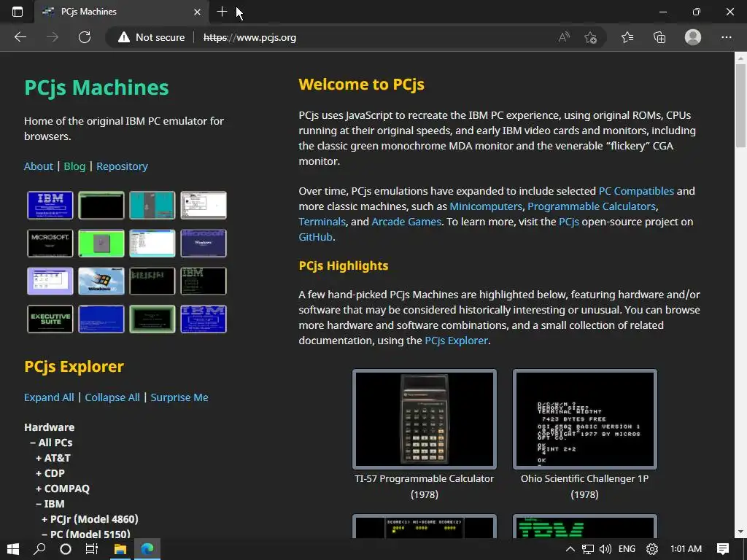Click the ENG language indicator

click(627, 549)
